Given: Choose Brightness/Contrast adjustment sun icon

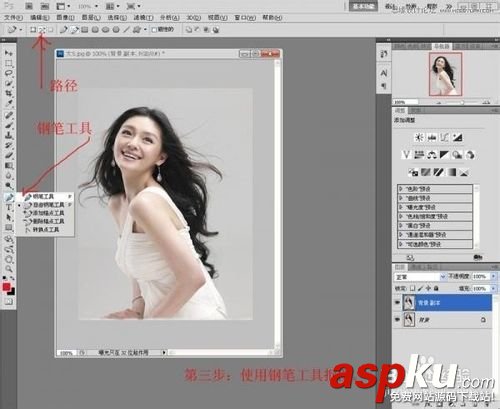Looking at the screenshot, I should (x=419, y=137).
